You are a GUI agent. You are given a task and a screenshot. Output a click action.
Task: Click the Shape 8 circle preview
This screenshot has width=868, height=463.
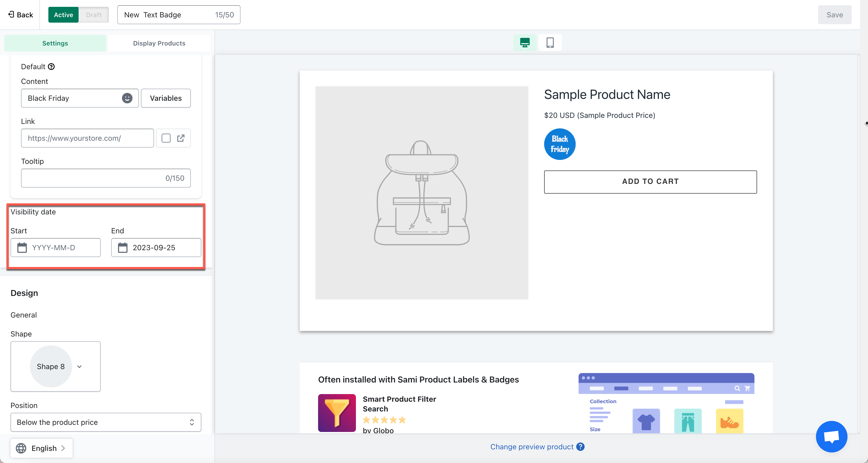click(51, 366)
